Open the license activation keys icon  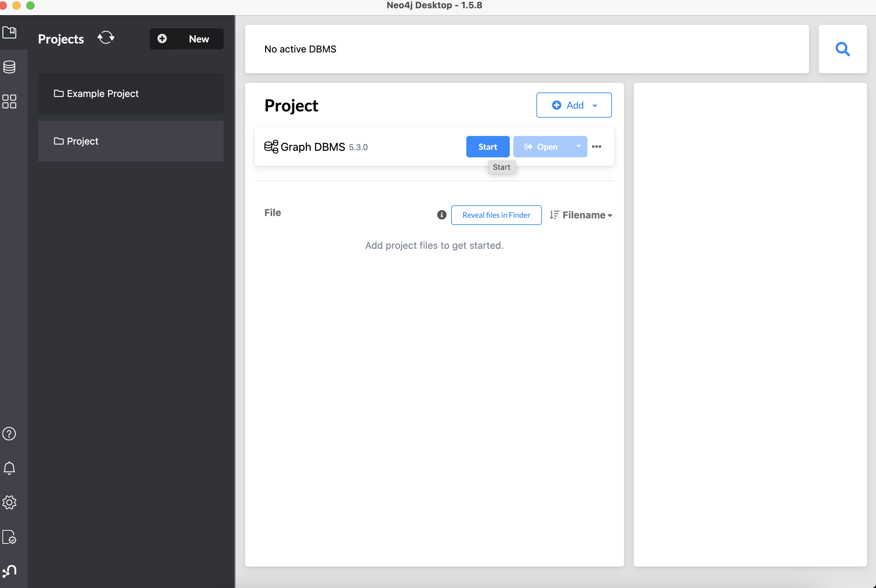pos(9,537)
